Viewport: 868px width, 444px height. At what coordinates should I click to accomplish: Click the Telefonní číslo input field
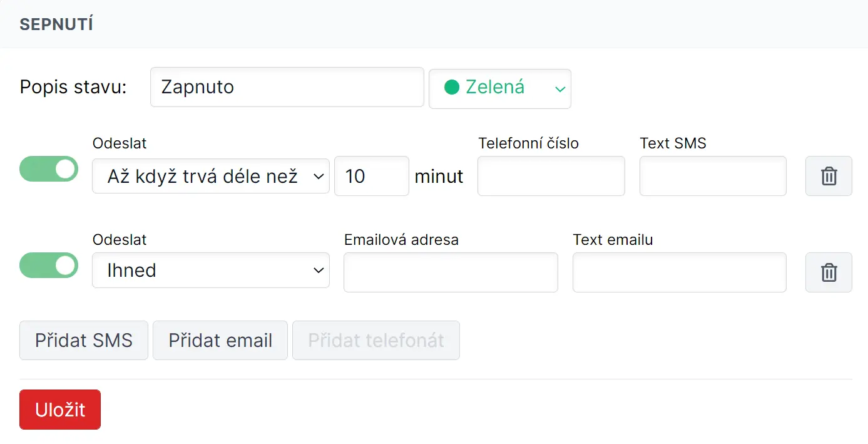coord(550,176)
